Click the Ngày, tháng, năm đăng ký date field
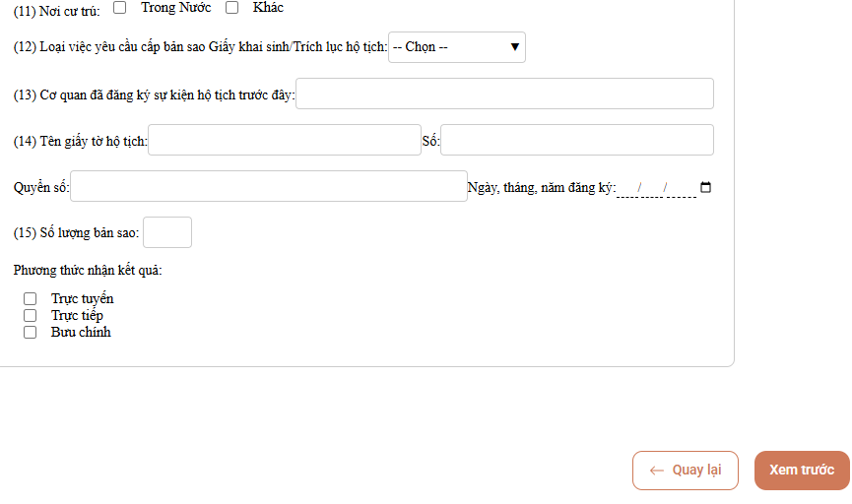 click(x=656, y=187)
